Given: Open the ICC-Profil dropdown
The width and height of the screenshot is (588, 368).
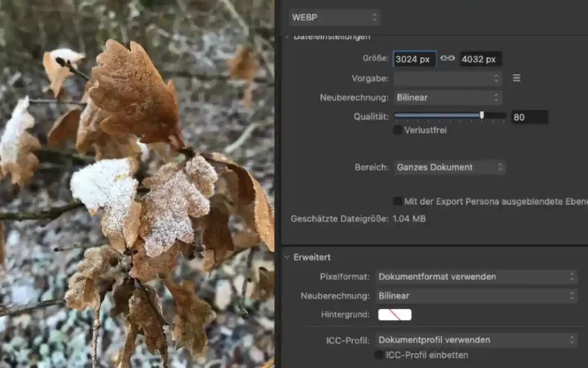Looking at the screenshot, I should point(476,340).
